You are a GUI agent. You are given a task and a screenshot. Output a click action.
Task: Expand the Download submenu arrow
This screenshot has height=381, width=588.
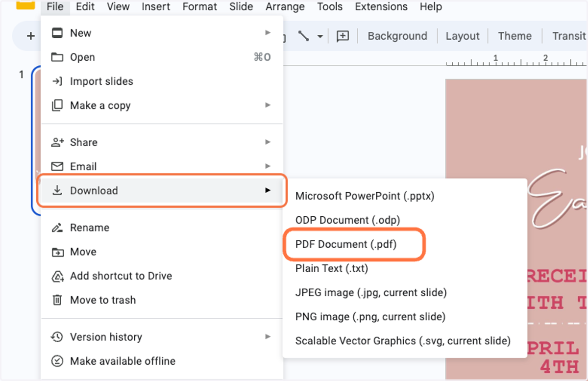268,190
